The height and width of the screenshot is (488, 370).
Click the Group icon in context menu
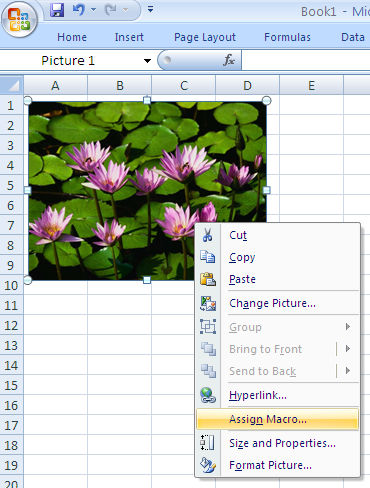pos(208,326)
